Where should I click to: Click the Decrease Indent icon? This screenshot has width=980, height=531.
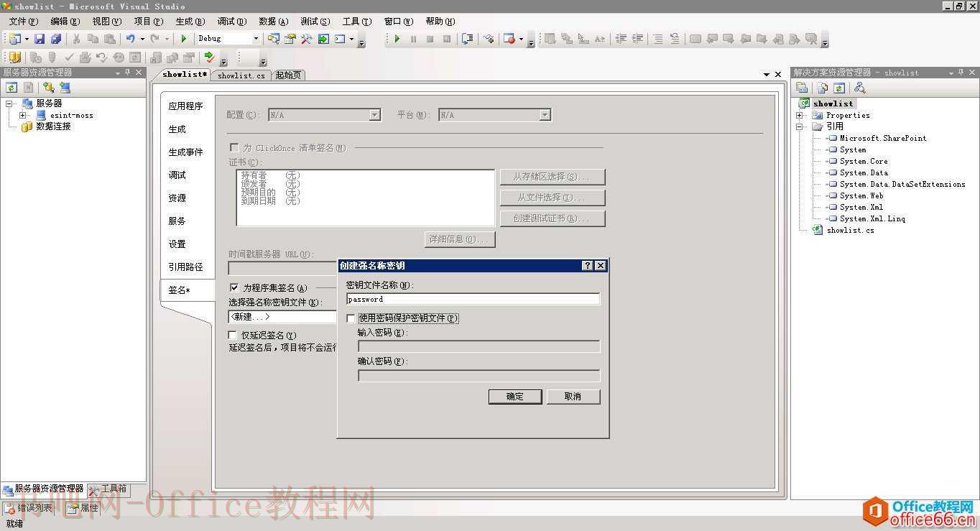pos(621,39)
